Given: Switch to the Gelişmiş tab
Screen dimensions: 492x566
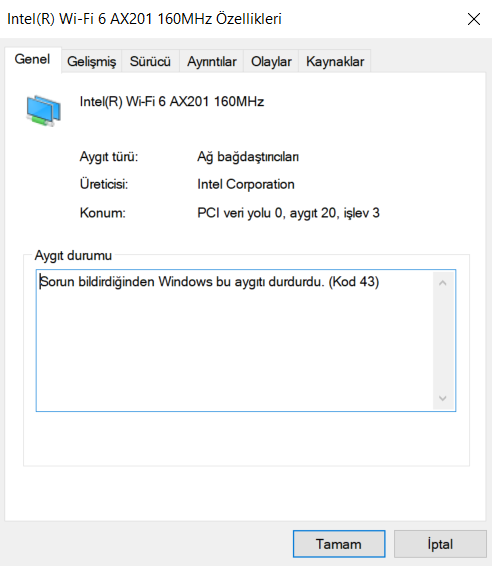Looking at the screenshot, I should [92, 61].
